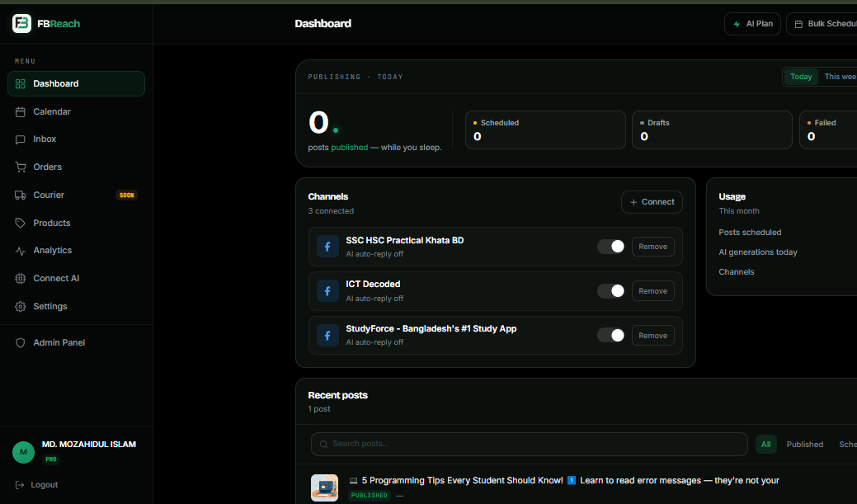Click the Scheduled stat card

coord(545,130)
